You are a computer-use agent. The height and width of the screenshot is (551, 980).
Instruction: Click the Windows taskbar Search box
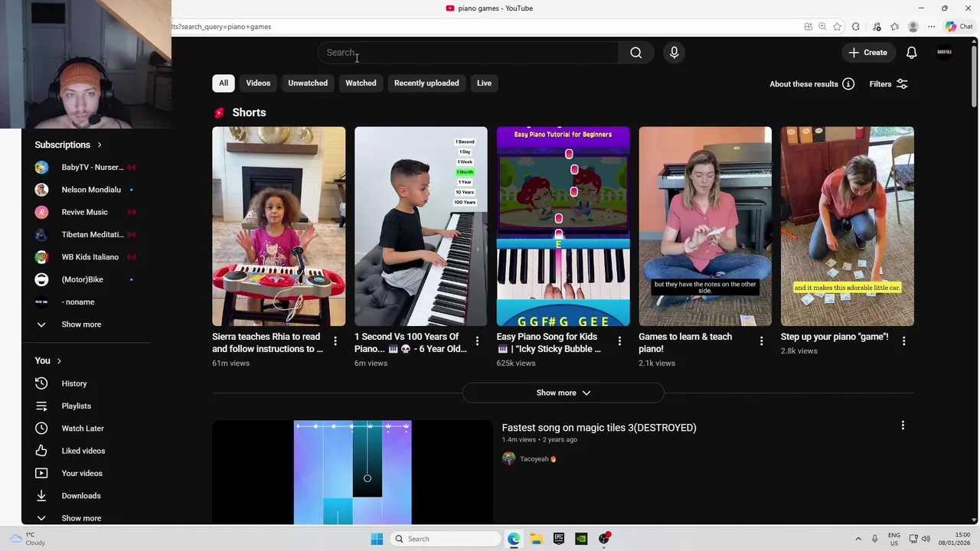point(446,539)
